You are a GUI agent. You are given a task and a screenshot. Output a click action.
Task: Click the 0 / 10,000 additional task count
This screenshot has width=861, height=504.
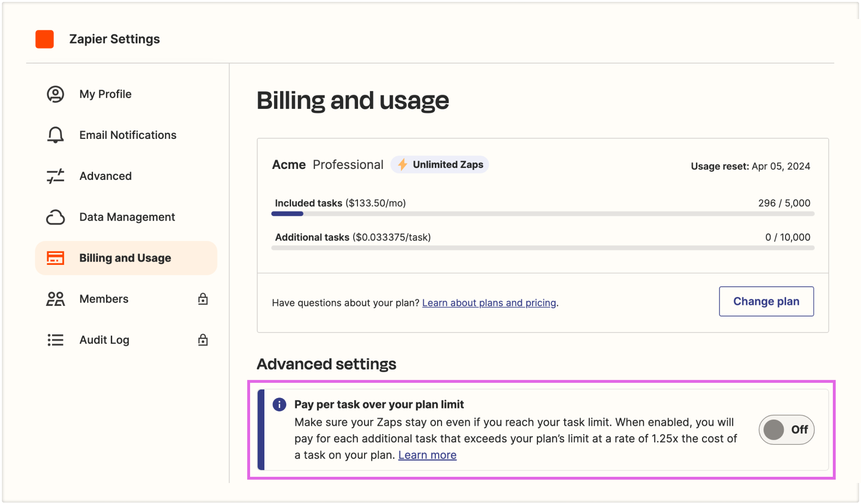pyautogui.click(x=788, y=237)
